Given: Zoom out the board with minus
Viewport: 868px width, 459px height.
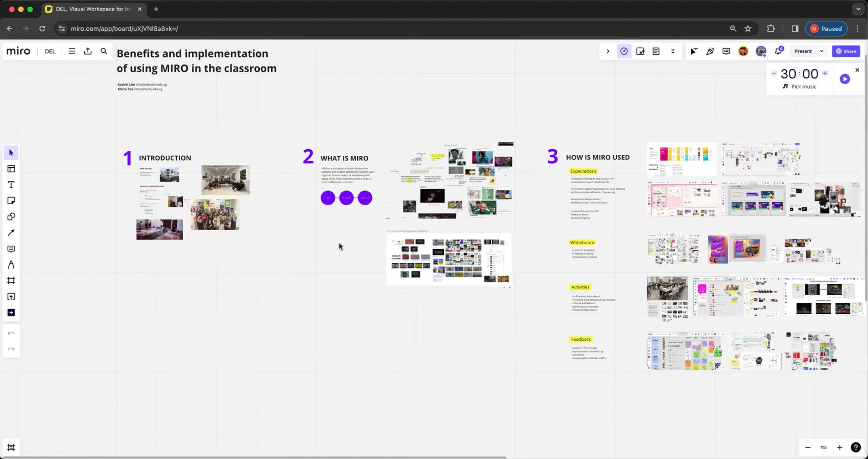Looking at the screenshot, I should [x=808, y=447].
